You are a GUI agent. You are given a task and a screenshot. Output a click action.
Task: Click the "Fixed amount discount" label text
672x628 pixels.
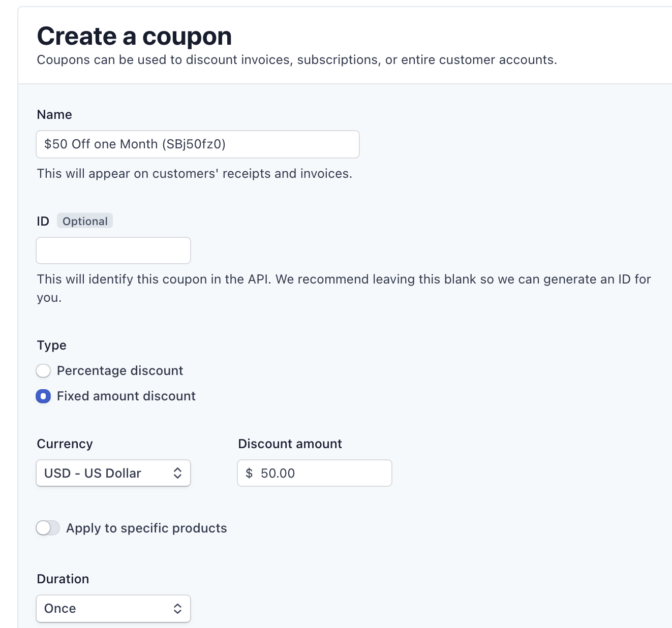[x=126, y=396]
